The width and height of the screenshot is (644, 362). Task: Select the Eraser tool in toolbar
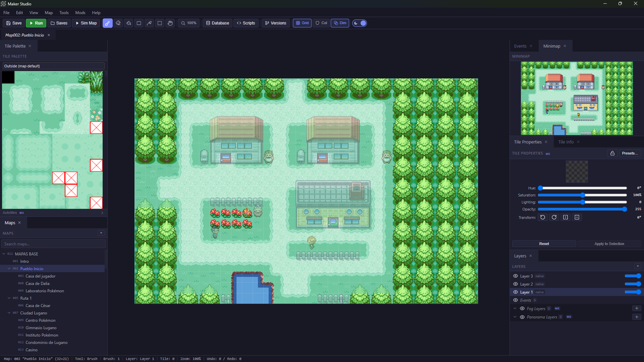pos(118,23)
